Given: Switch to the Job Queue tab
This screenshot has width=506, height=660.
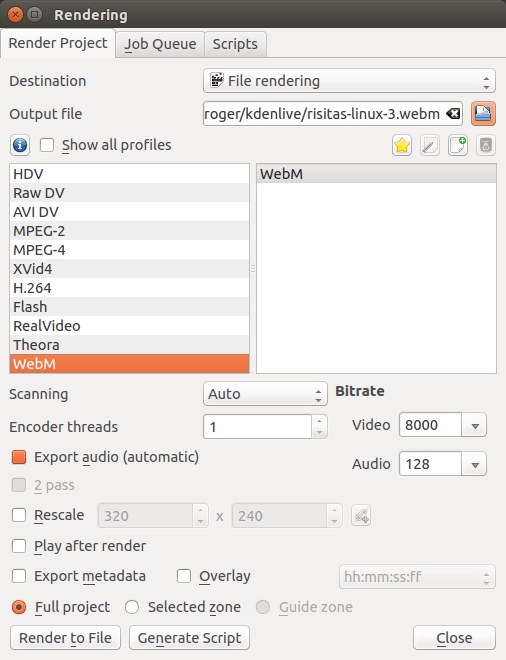Looking at the screenshot, I should click(160, 44).
